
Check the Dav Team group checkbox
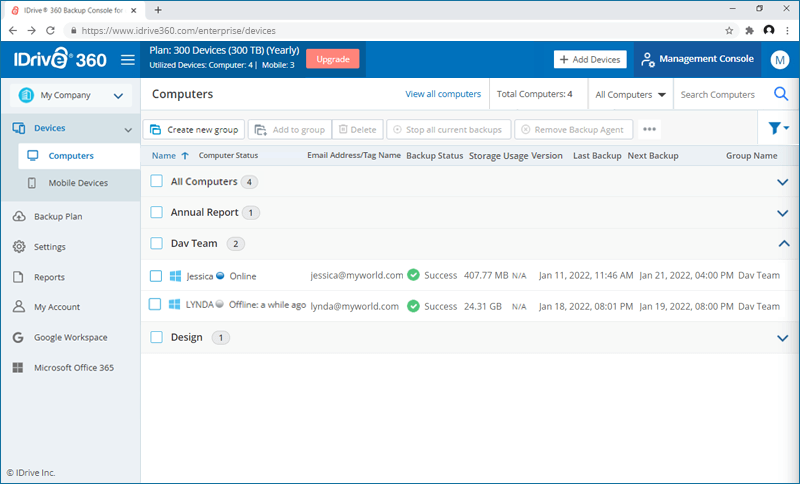point(157,243)
